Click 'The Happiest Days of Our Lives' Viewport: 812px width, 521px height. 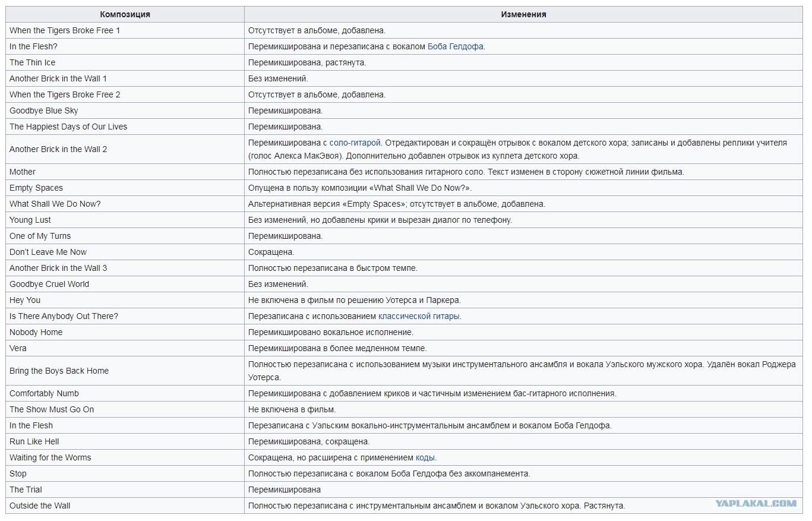pos(125,127)
